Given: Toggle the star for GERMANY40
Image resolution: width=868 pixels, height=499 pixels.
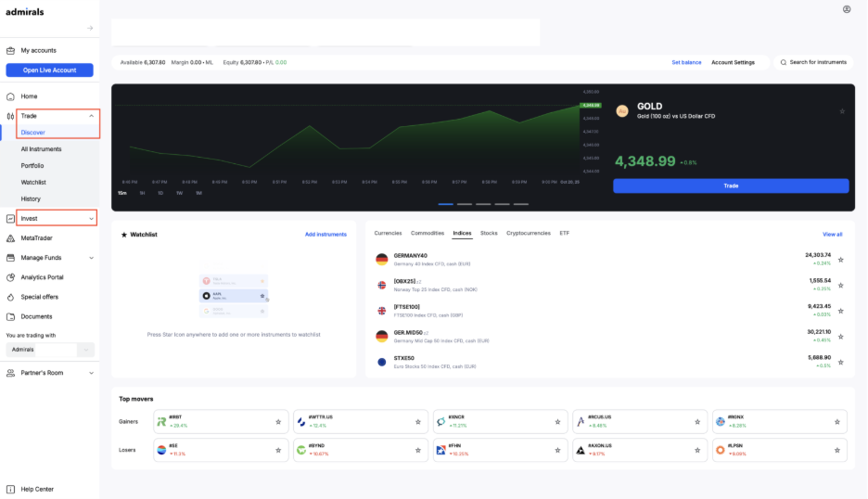Looking at the screenshot, I should tap(840, 260).
